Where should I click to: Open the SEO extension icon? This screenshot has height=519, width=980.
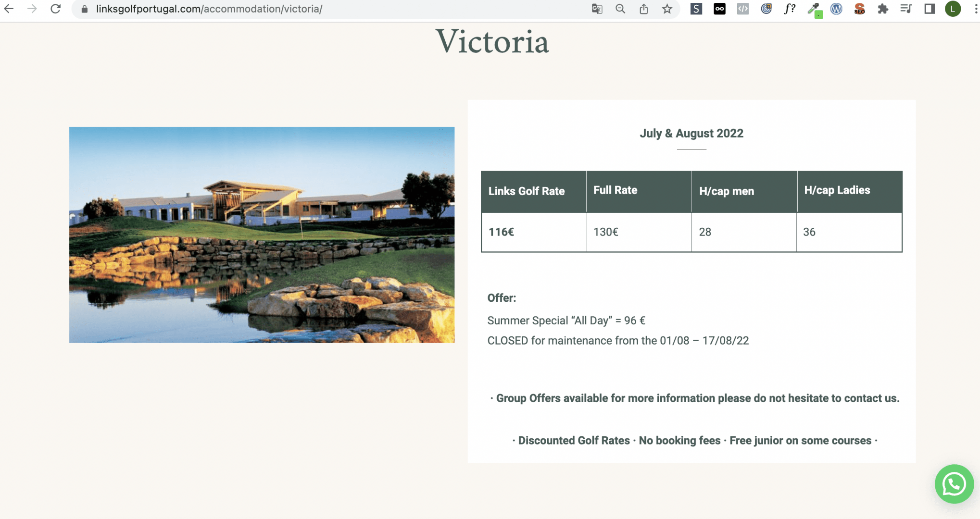[x=859, y=9]
